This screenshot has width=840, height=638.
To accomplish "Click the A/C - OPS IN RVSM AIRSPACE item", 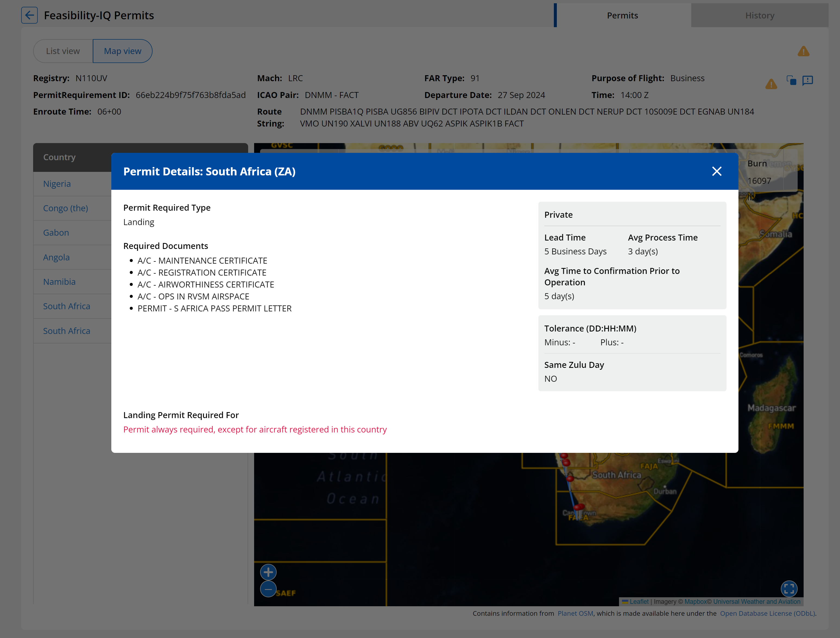I will (193, 296).
